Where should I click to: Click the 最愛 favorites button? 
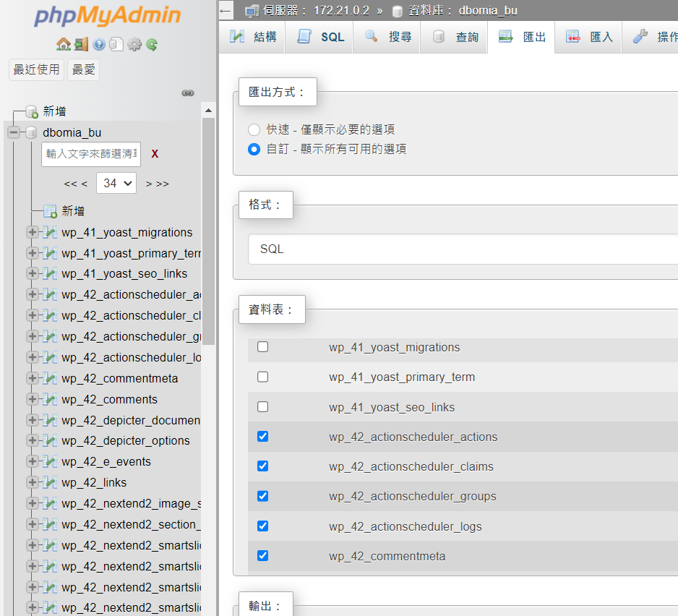coord(84,69)
